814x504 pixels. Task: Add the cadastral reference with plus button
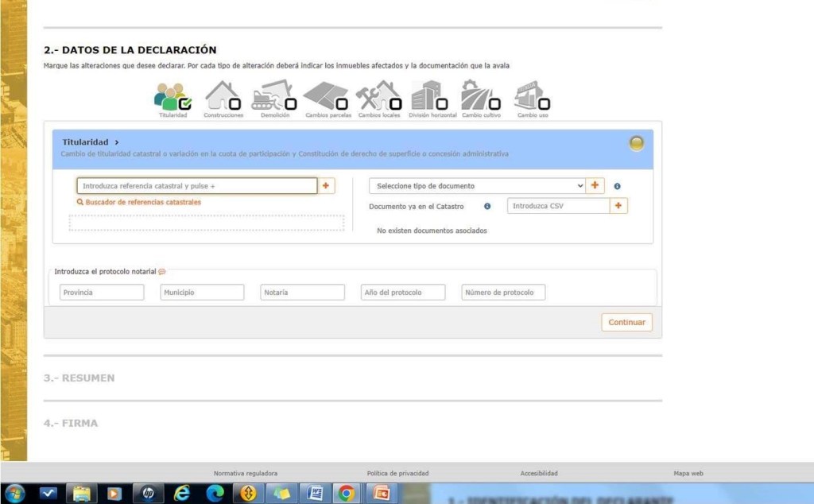coord(326,186)
